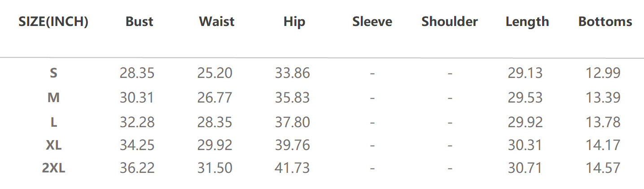Select the L size row label

53,122
